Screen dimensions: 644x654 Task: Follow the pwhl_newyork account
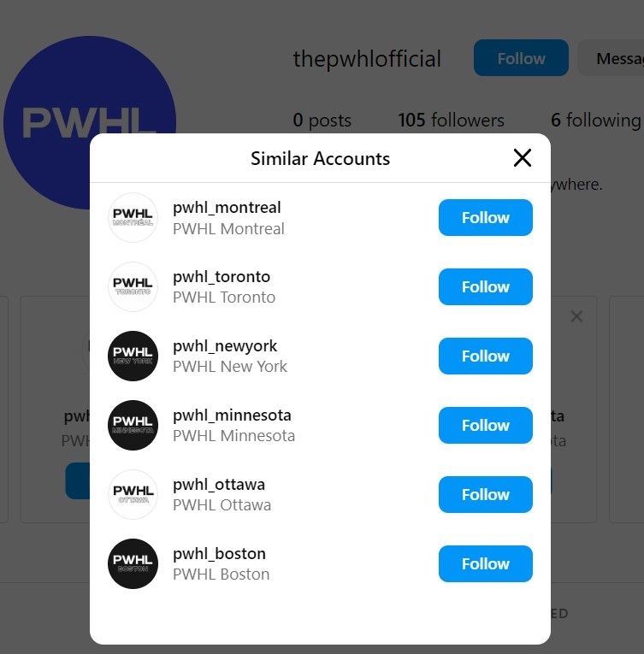(x=485, y=356)
